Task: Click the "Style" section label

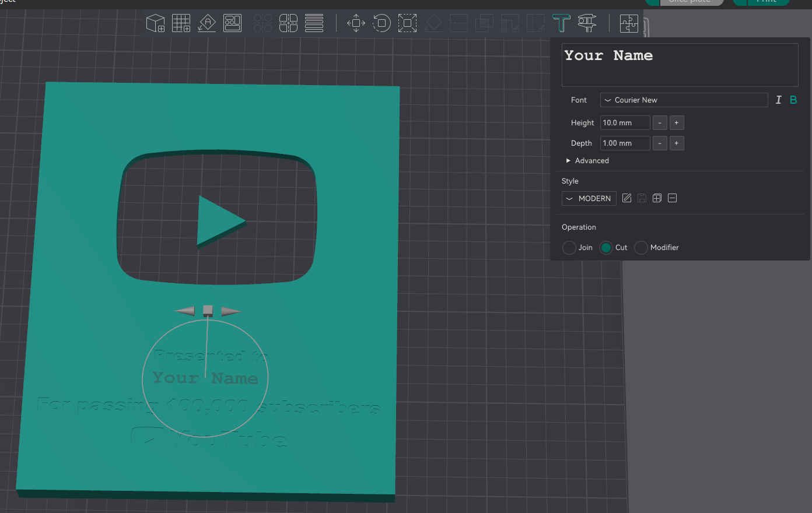Action: pyautogui.click(x=570, y=181)
